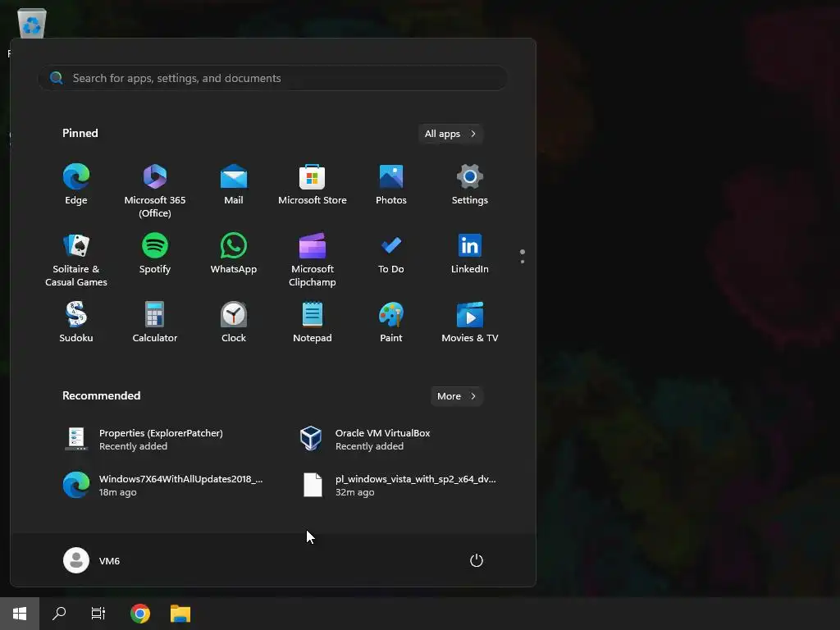
Task: Open Paint
Action: 391,322
